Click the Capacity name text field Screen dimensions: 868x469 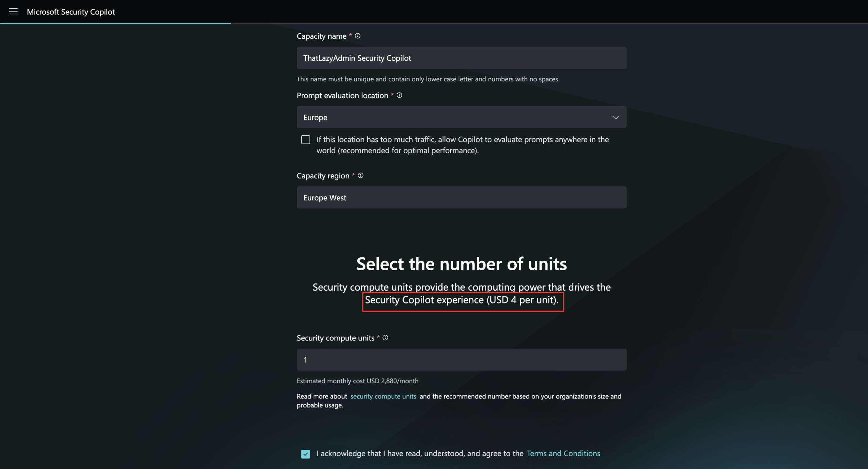tap(461, 58)
